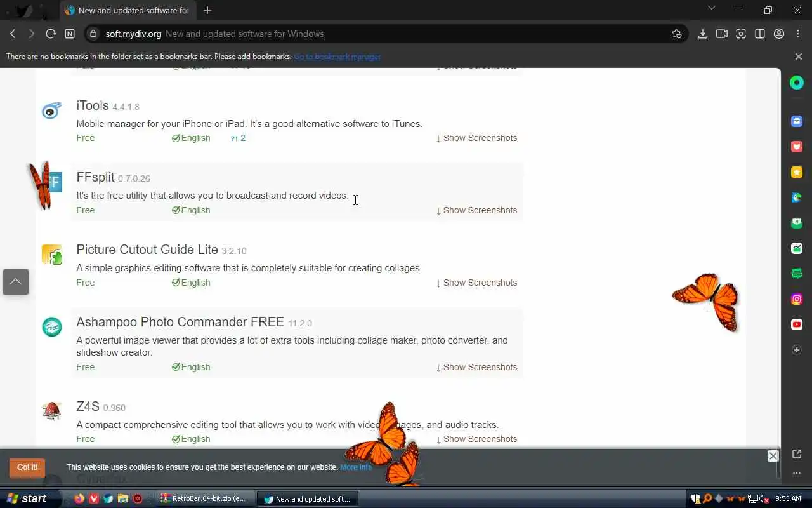
Task: Open the Firefox taskbar quick launch icon
Action: tap(79, 498)
